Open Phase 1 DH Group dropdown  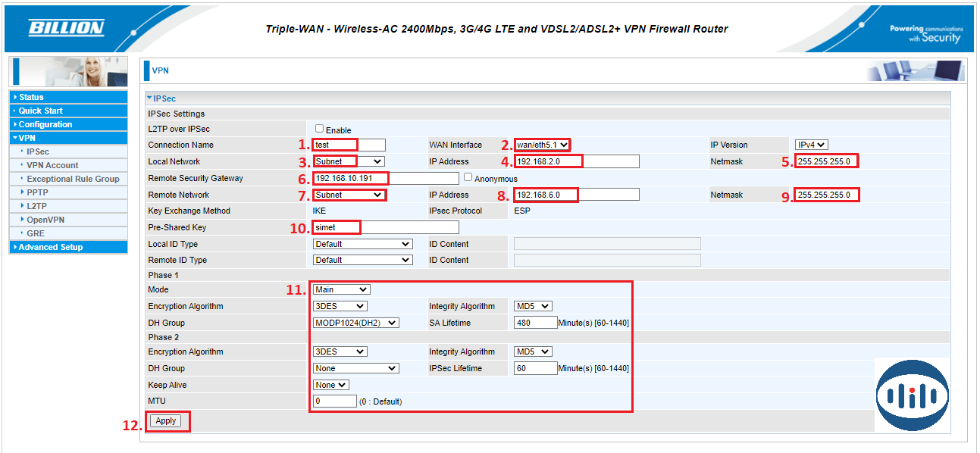click(x=355, y=323)
